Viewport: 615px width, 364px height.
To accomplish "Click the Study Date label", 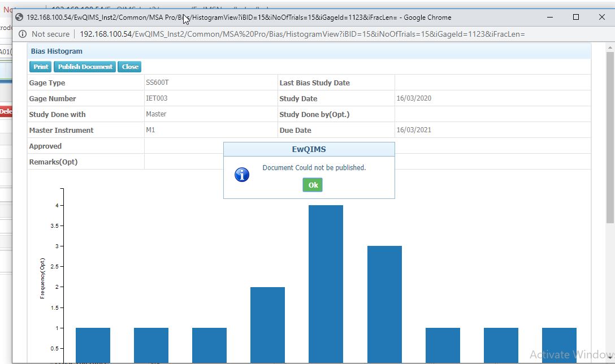I will pos(298,98).
